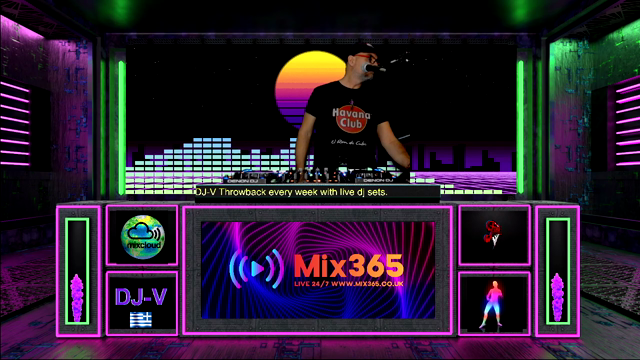
Task: Click the DJ's microphone
Action: pos(372,69)
